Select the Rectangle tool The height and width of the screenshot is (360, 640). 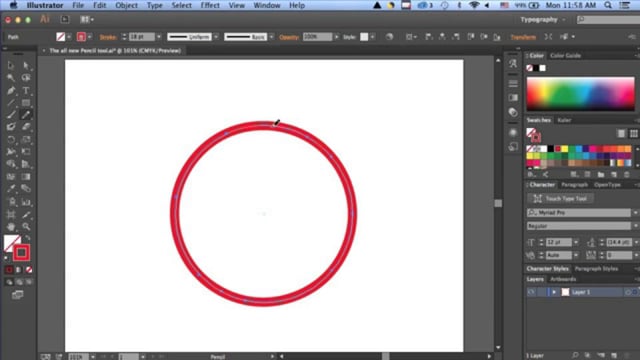coord(26,102)
